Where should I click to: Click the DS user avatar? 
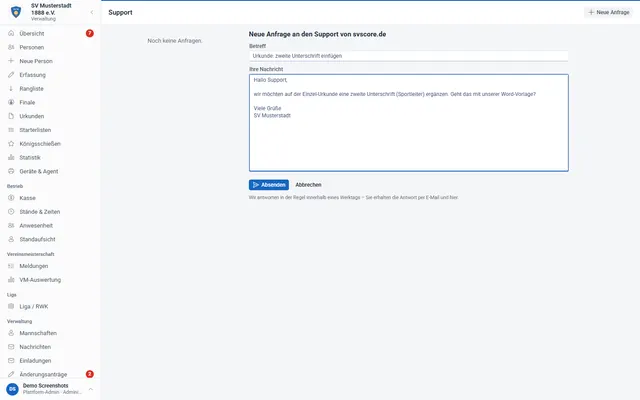(x=12, y=389)
